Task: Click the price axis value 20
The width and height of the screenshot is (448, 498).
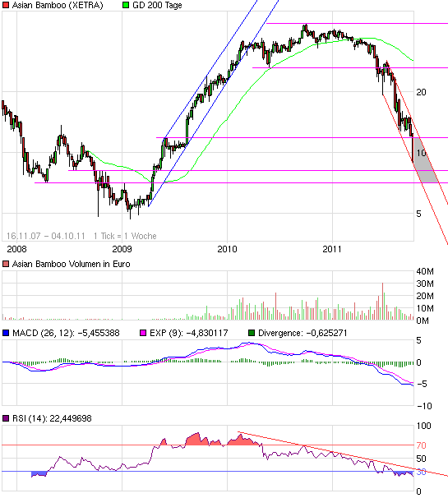Action: [421, 92]
